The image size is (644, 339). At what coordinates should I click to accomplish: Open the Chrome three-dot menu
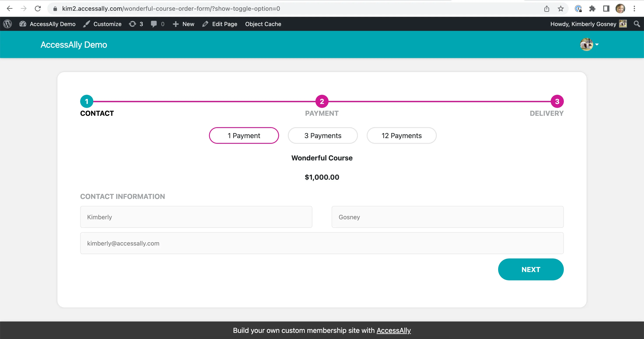pyautogui.click(x=635, y=9)
